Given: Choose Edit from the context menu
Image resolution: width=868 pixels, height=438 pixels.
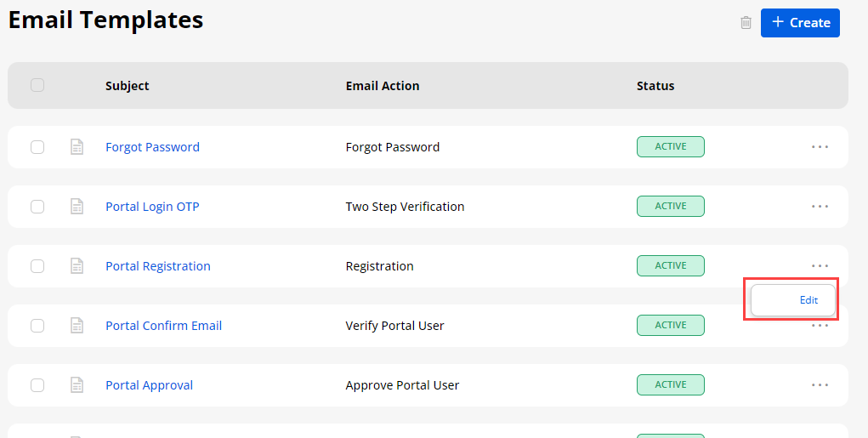Looking at the screenshot, I should click(x=808, y=300).
